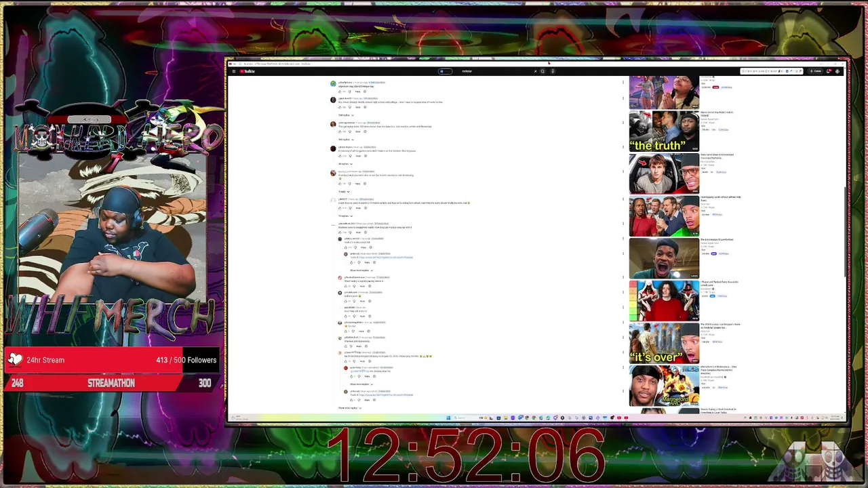Dislike the 'In memory of all the gamers' comment

pos(350,156)
